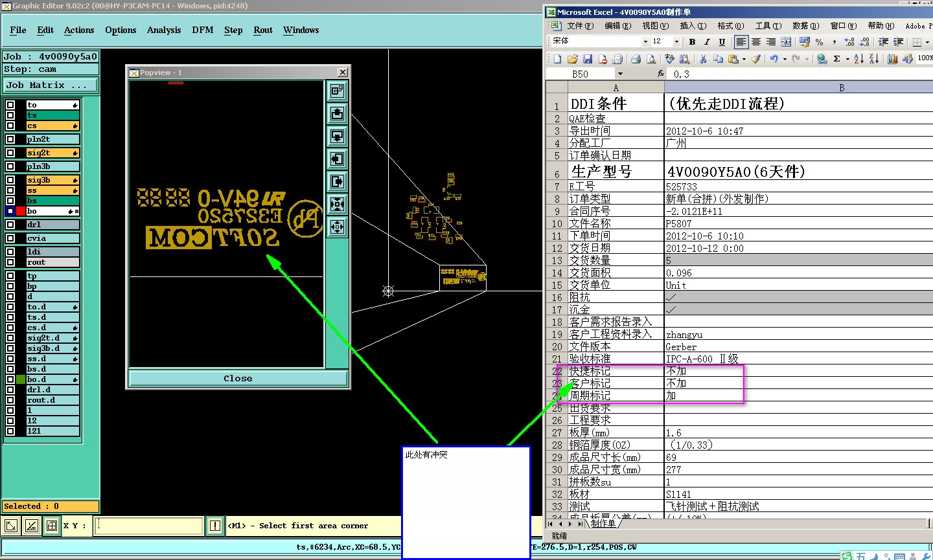Select the Excel sheet tab 制作单
933x560 pixels.
point(603,523)
